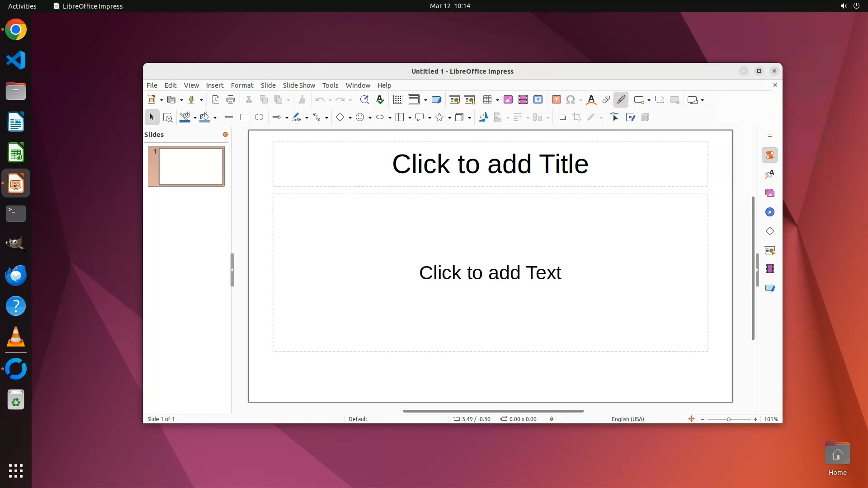The height and width of the screenshot is (488, 868).
Task: Click the Duplicate Slide toolbar icon
Action: (660, 100)
